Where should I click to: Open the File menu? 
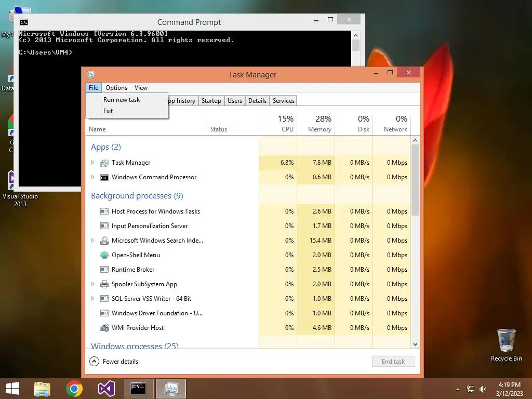tap(94, 88)
